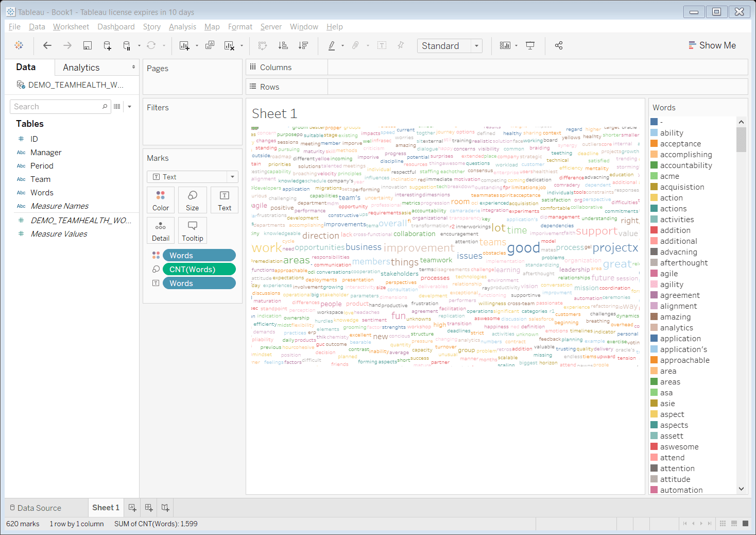Click the Sort descending icon
The image size is (756, 535).
click(303, 45)
